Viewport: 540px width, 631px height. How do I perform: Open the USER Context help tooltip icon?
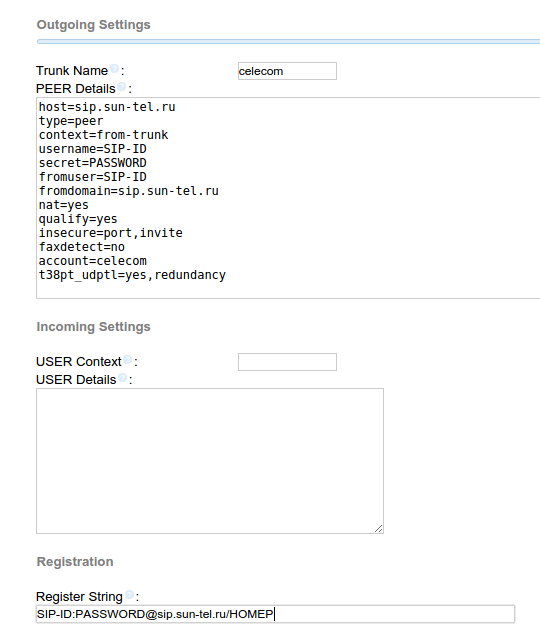tap(128, 360)
